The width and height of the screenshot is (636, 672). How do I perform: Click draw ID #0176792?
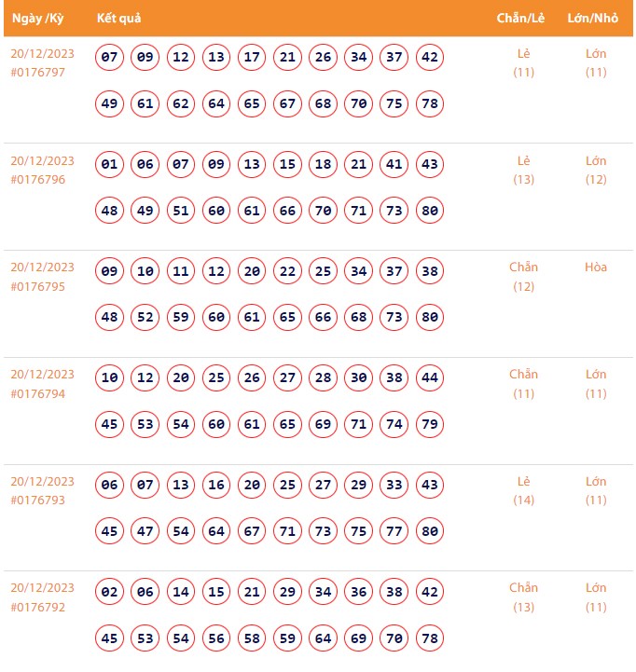(x=38, y=607)
